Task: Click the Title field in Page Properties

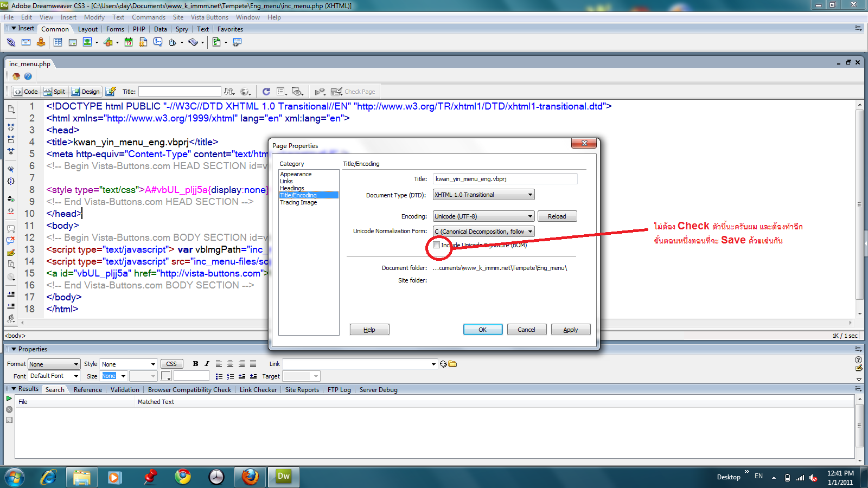Action: tap(505, 179)
